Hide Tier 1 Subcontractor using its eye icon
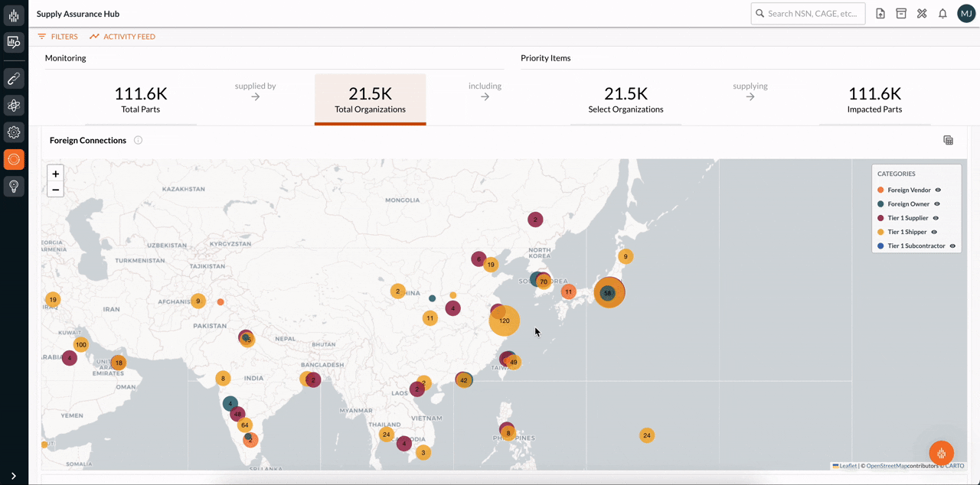 (952, 246)
